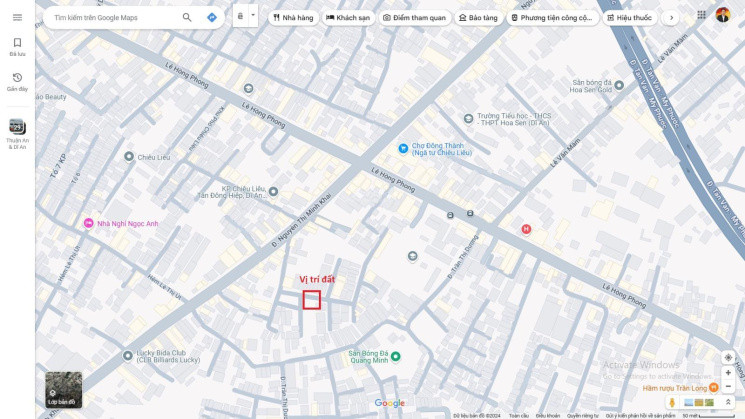Select the Nhà hàng category chip

[293, 18]
